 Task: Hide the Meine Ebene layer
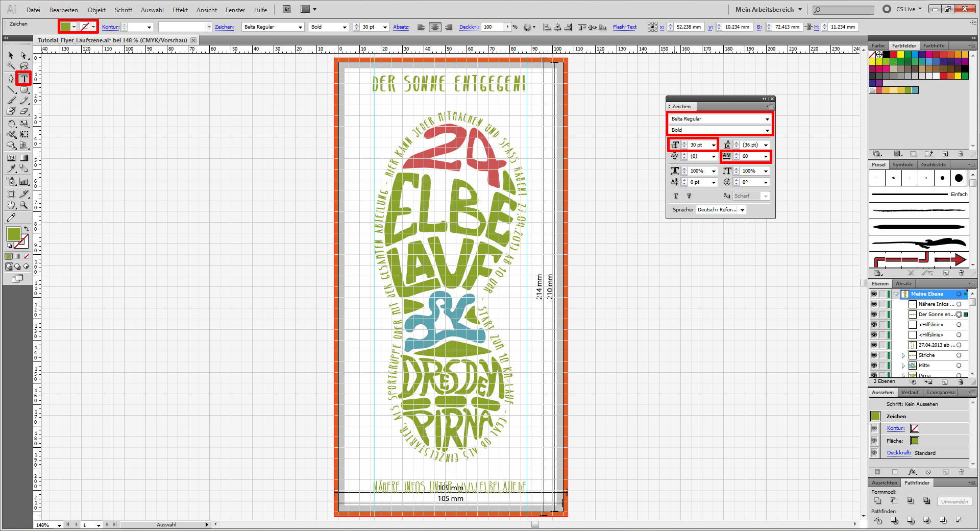coord(874,294)
